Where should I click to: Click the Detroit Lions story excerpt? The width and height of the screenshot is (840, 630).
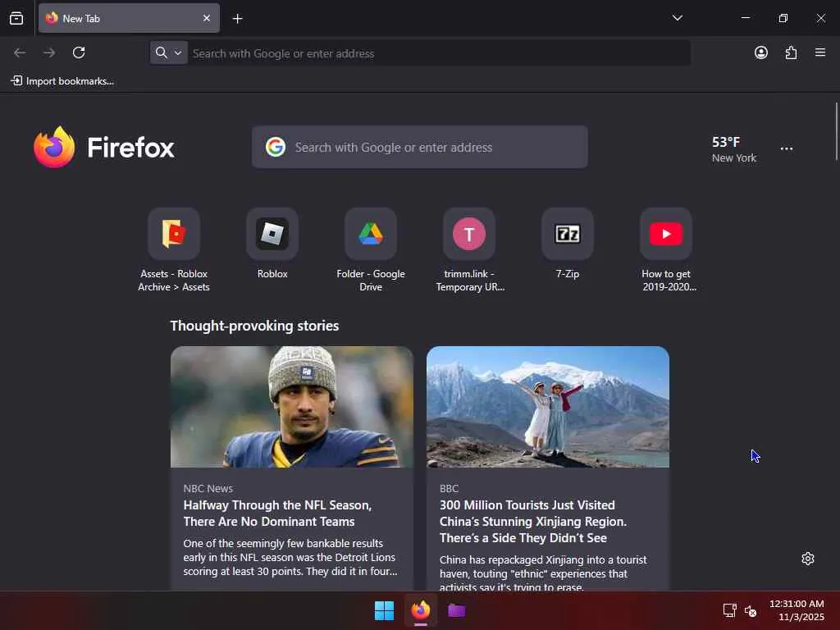(290, 557)
